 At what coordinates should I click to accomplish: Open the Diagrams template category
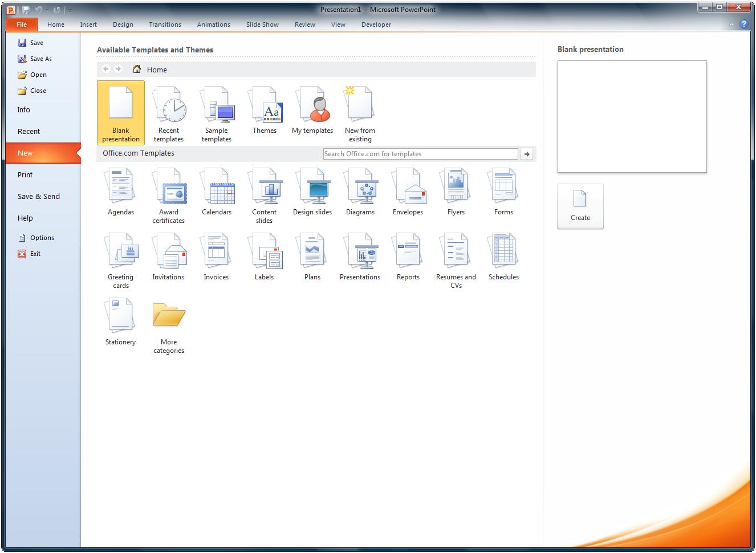(360, 191)
